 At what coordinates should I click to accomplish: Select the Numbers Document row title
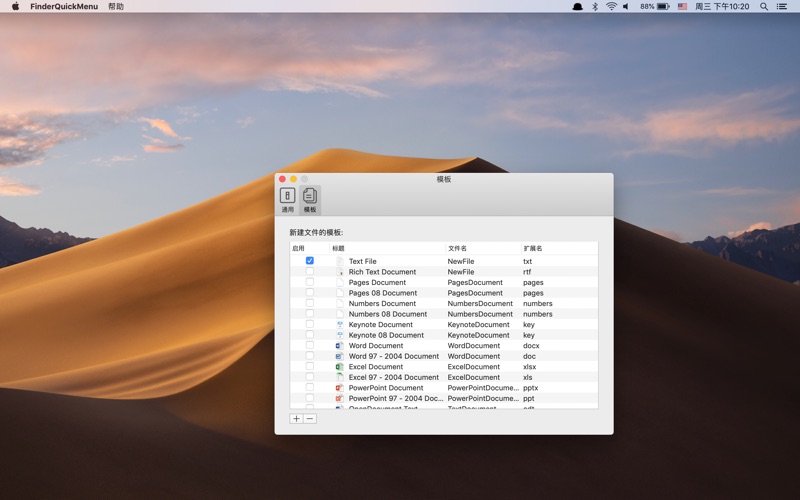[x=382, y=304]
